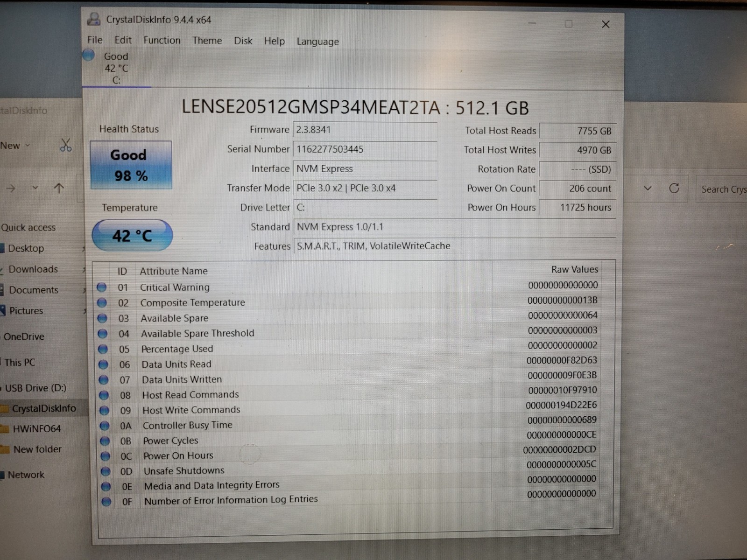The image size is (747, 560).
Task: Click status dot for Available Spare row
Action: [x=102, y=318]
